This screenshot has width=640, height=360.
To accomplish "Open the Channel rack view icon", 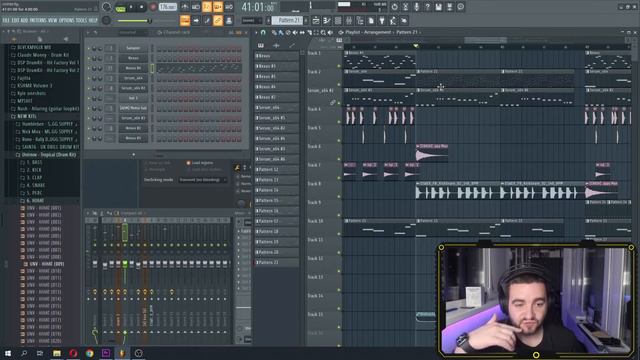I will (x=338, y=20).
